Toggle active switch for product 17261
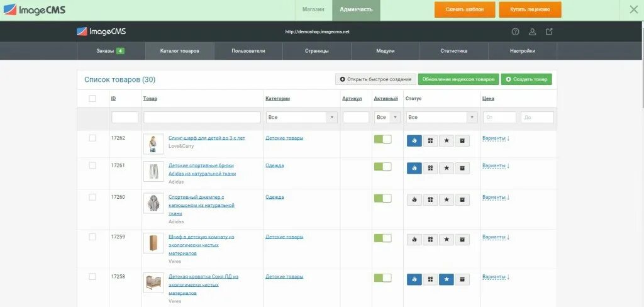Viewport: 644px width, 307px height. (x=382, y=167)
